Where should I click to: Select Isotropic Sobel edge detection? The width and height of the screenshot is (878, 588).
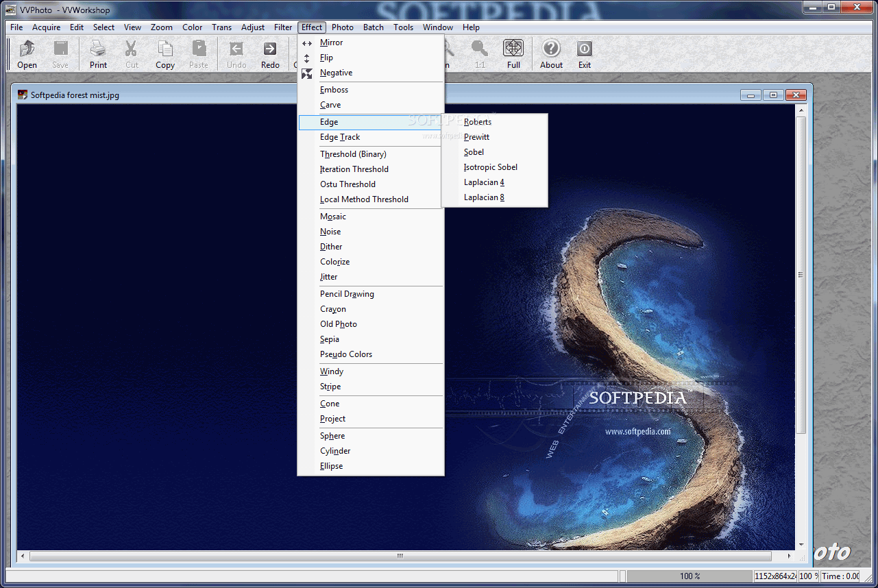494,167
